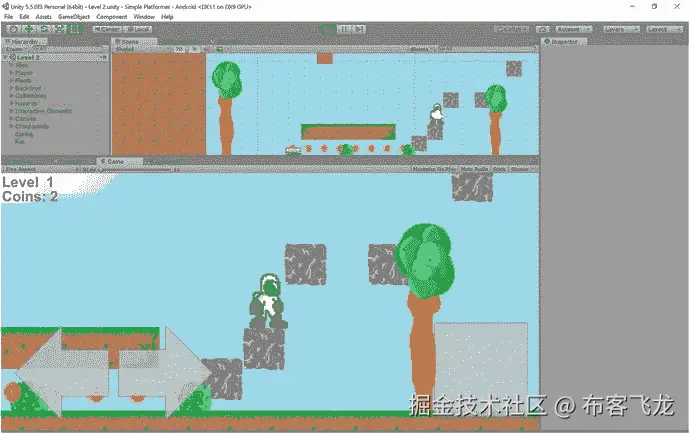The width and height of the screenshot is (690, 434).
Task: Open the File menu
Action: (8, 17)
